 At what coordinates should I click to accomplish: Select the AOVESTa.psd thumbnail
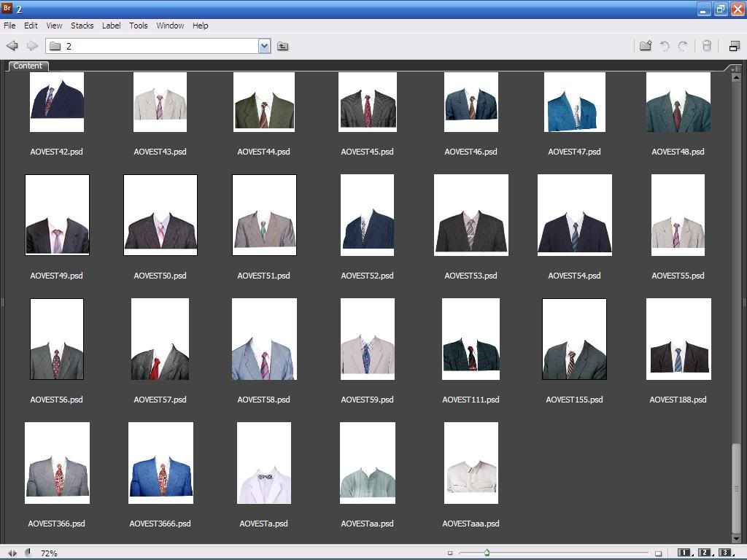tap(264, 463)
